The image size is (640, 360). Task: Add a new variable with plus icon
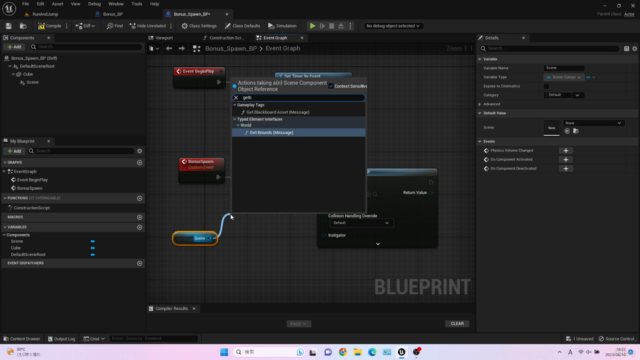[x=140, y=227]
